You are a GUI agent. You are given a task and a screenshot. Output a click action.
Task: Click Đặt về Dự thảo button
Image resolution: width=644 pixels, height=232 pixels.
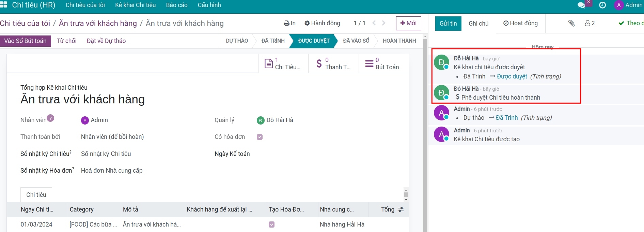point(106,41)
